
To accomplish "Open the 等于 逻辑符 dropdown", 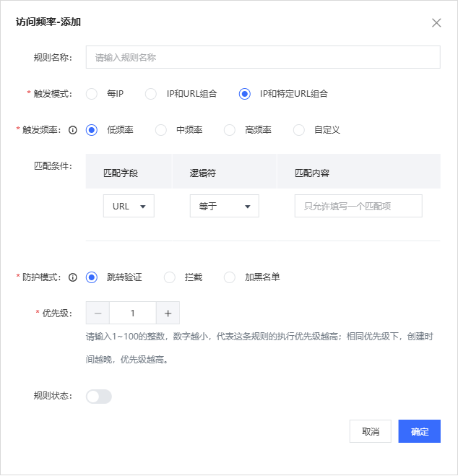I will point(224,206).
